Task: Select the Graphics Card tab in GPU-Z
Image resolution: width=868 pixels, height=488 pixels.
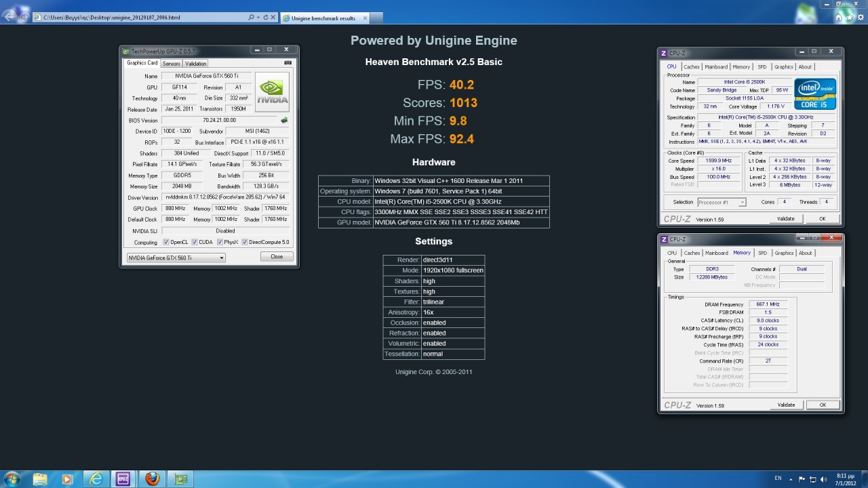Action: point(142,63)
